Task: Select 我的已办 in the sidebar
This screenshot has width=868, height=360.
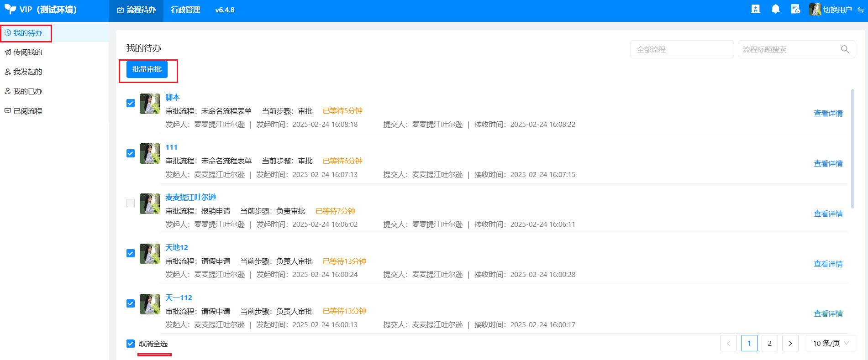Action: (x=27, y=91)
